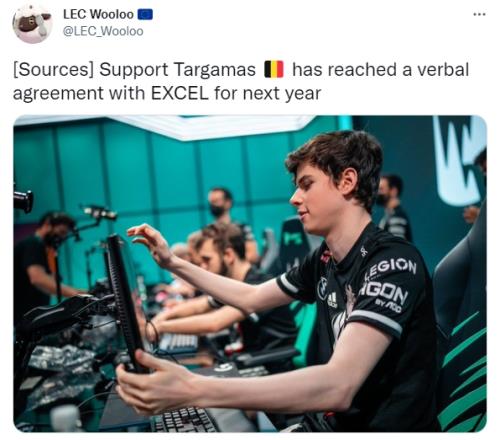Click the EU flag emoji beside the name
500x440 pixels.
[145, 14]
